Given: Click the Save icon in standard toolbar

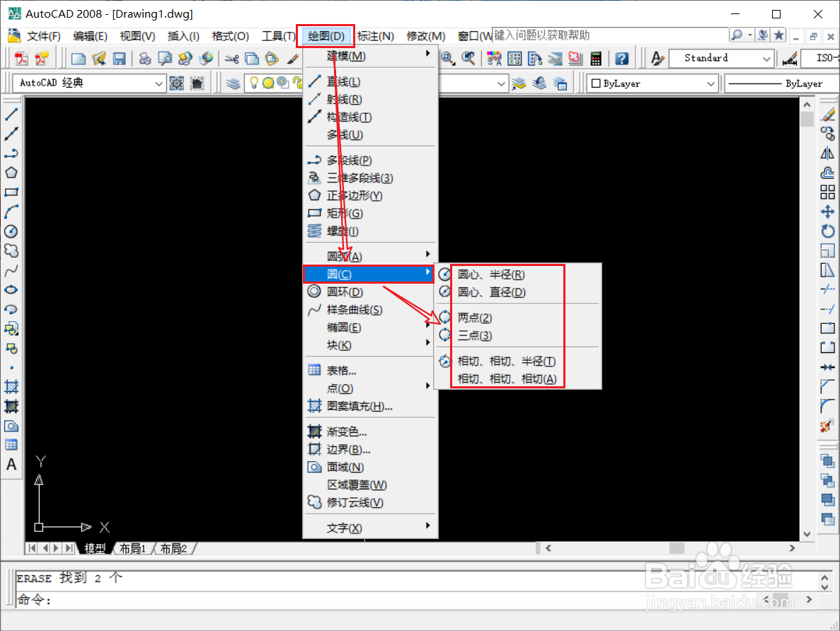Looking at the screenshot, I should 119,59.
